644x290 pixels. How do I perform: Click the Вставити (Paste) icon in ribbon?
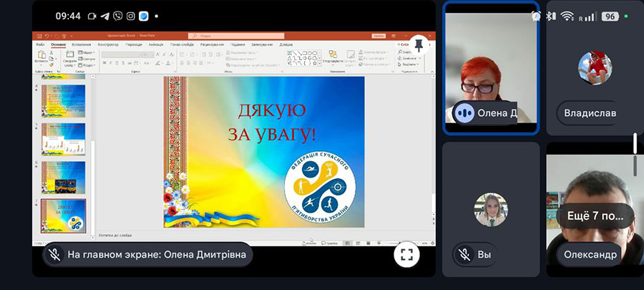click(x=41, y=60)
